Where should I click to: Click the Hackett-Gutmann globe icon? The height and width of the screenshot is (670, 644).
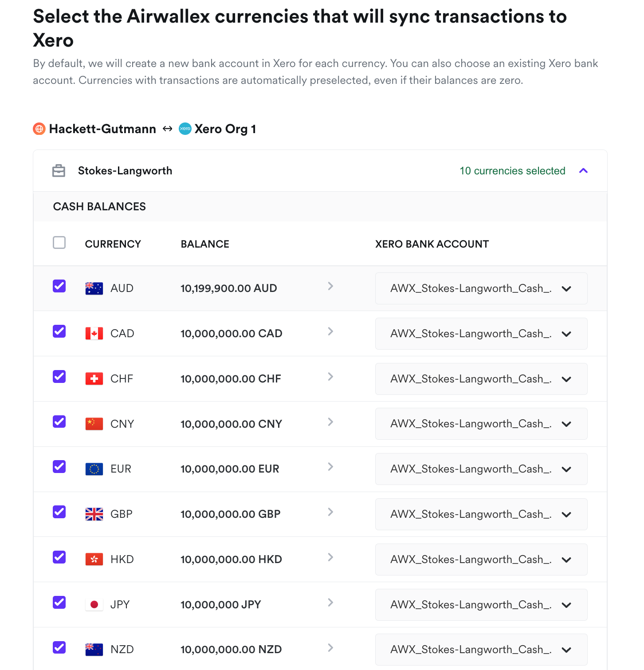click(x=39, y=129)
